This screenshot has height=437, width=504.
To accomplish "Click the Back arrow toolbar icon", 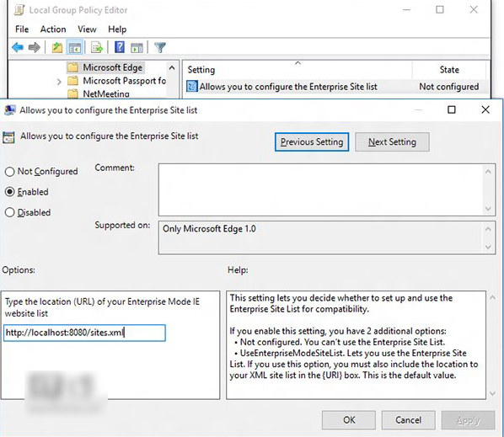I will (18, 47).
